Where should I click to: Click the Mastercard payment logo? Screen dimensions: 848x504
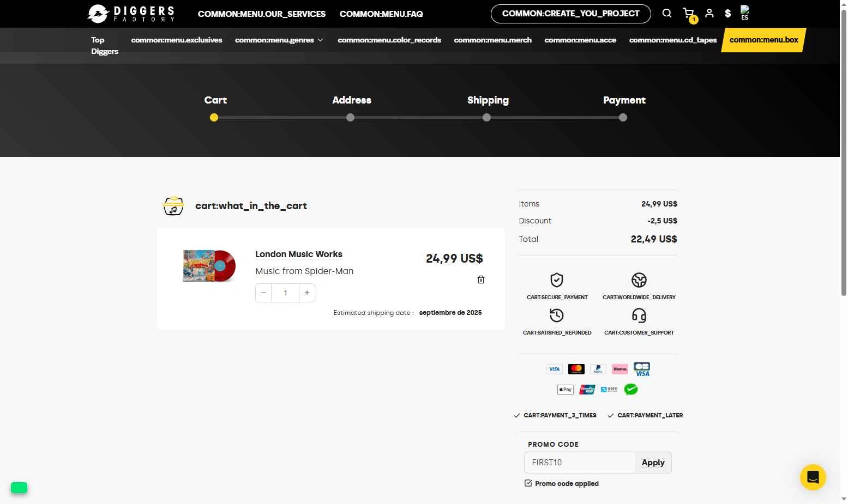[x=576, y=369]
